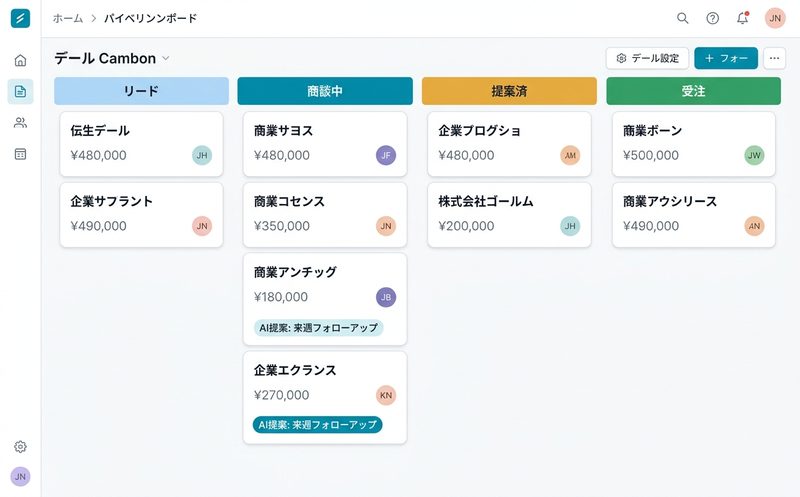
Task: Open the デール設定 button
Action: pos(647,58)
